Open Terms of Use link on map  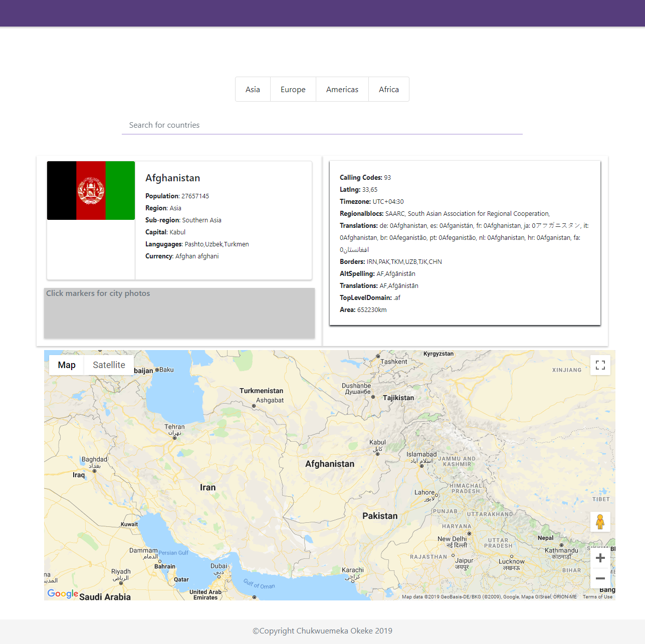597,596
